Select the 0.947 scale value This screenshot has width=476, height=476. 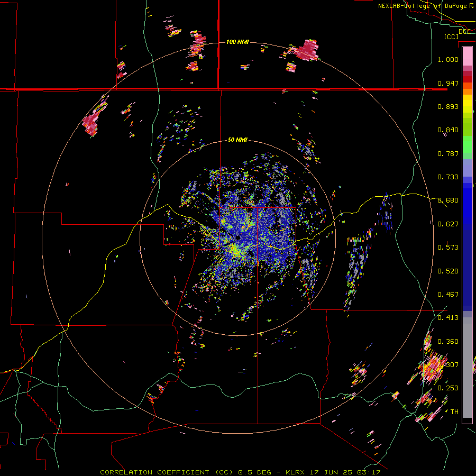pyautogui.click(x=448, y=83)
